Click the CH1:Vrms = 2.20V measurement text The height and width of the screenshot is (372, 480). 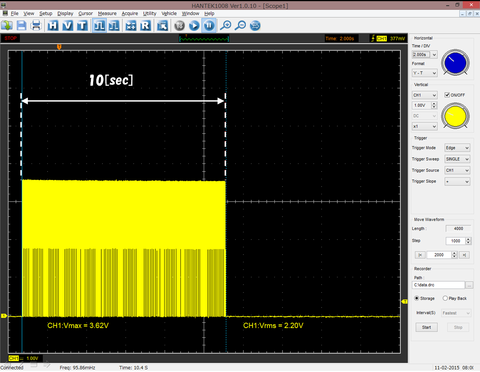(x=273, y=325)
